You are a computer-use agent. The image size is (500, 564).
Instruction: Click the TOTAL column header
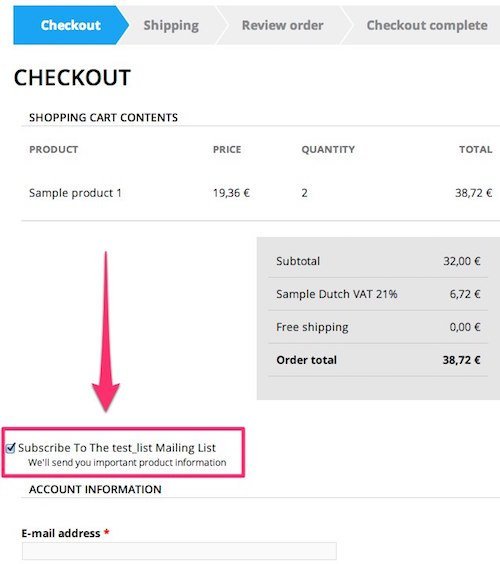476,149
